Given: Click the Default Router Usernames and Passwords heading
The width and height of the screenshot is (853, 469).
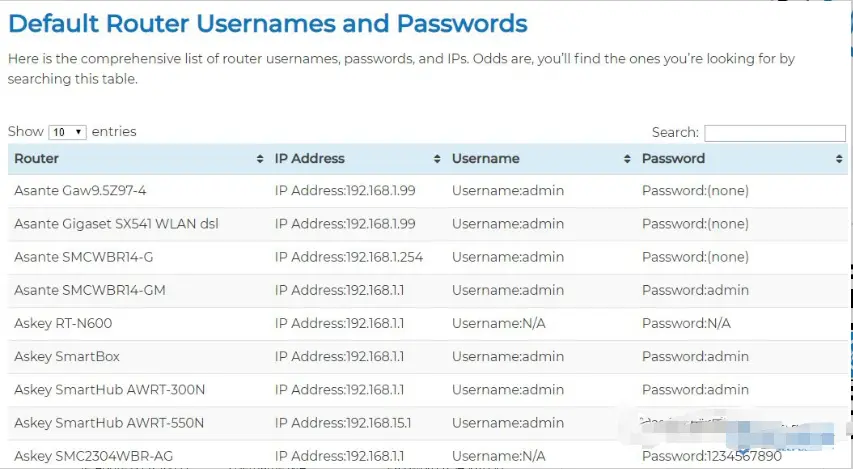Looking at the screenshot, I should 268,23.
